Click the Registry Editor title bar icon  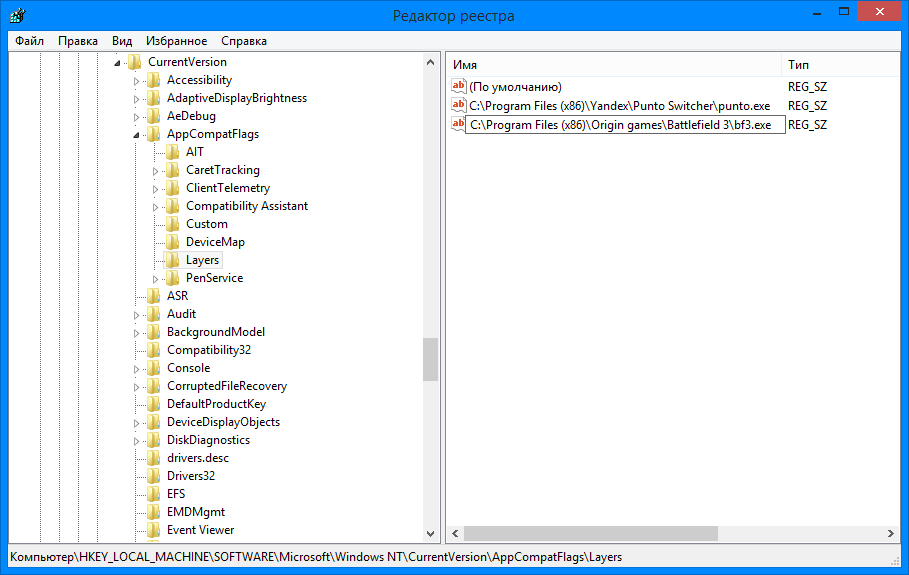click(x=18, y=14)
